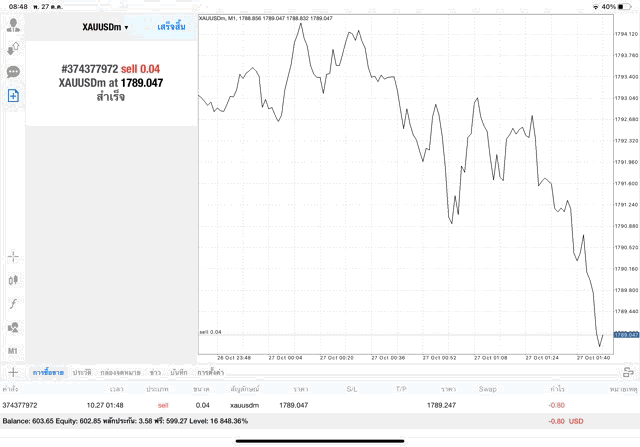Select the sell order 374377972 row

coord(300,405)
